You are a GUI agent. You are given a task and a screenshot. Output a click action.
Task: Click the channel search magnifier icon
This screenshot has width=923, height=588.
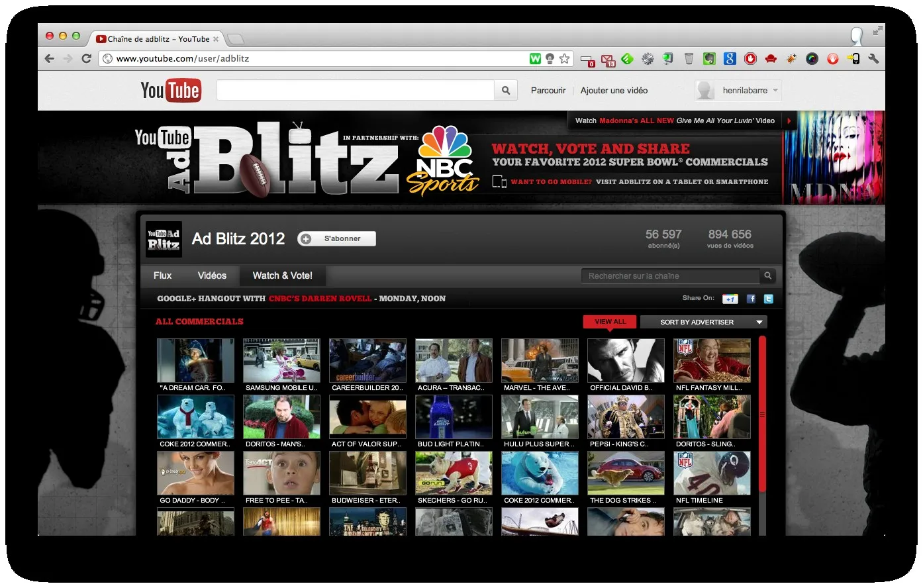pos(767,276)
